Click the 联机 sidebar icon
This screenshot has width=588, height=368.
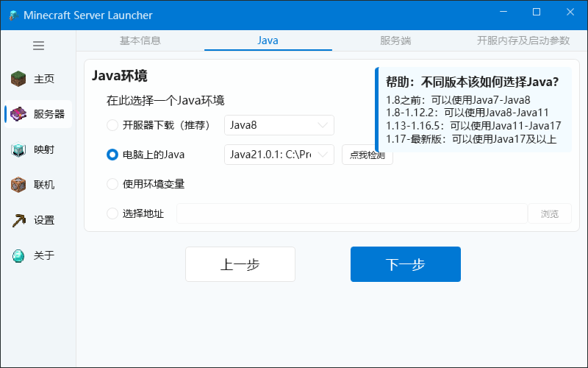(18, 185)
